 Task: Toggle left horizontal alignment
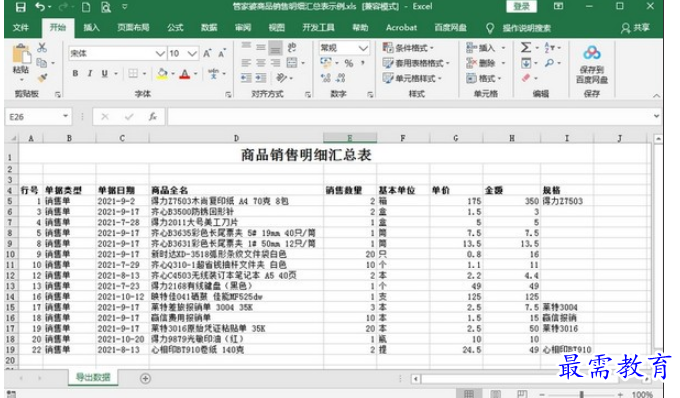click(x=246, y=63)
